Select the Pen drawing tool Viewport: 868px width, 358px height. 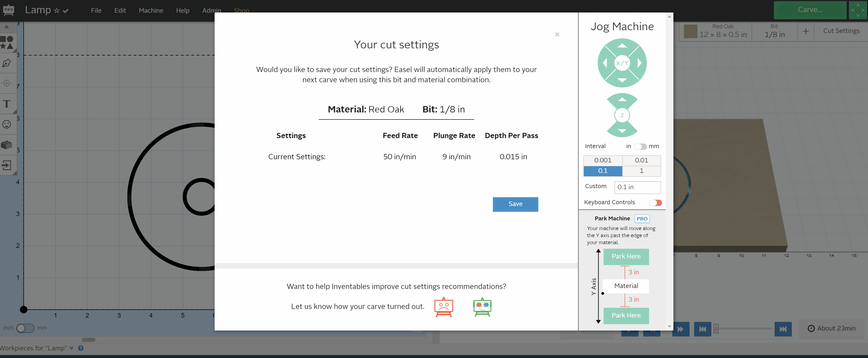(7, 63)
